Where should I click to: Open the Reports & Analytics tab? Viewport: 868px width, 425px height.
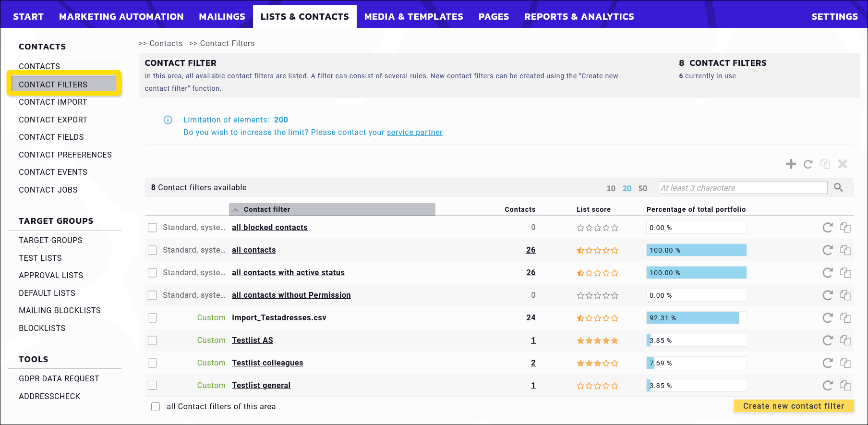pos(579,17)
